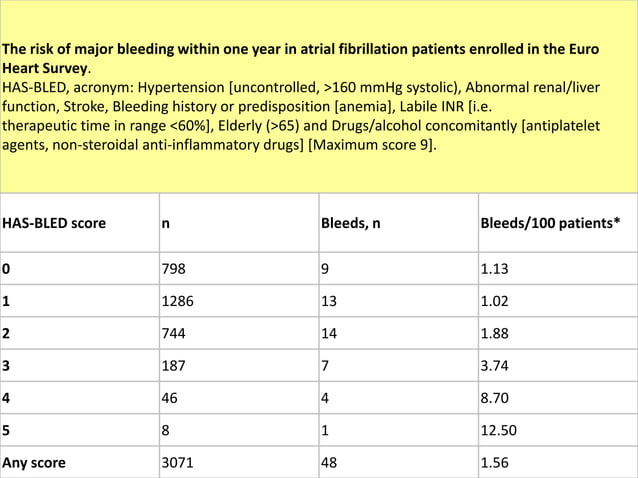Click the cell showing 798 patients
Image resolution: width=638 pixels, height=478 pixels.
pyautogui.click(x=239, y=268)
